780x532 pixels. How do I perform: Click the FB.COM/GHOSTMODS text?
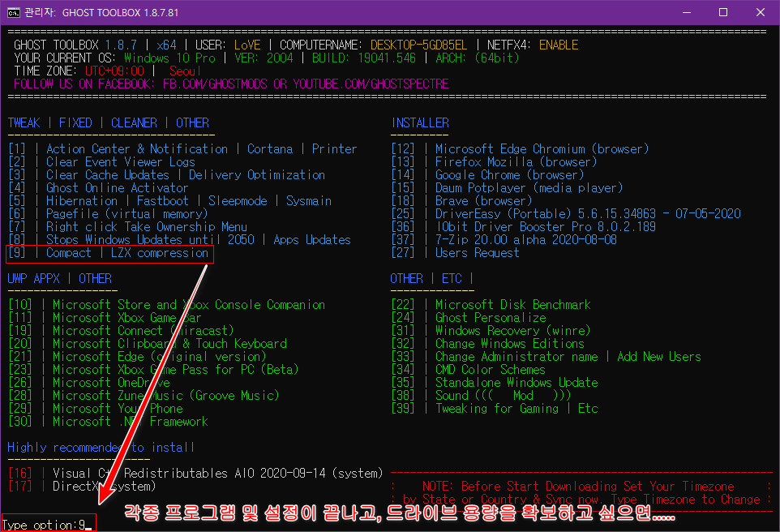(x=215, y=84)
